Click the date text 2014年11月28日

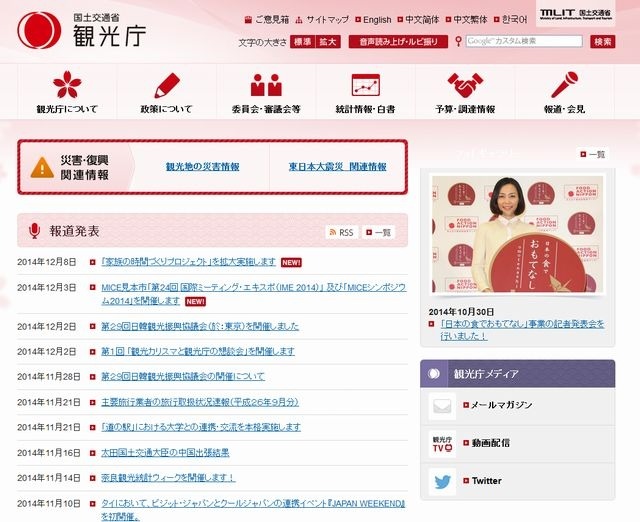click(49, 377)
